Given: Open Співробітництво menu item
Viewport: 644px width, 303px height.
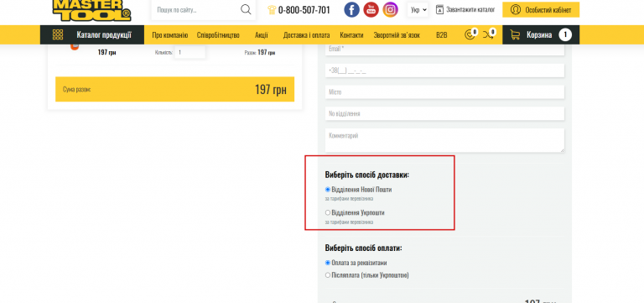Looking at the screenshot, I should coord(218,35).
